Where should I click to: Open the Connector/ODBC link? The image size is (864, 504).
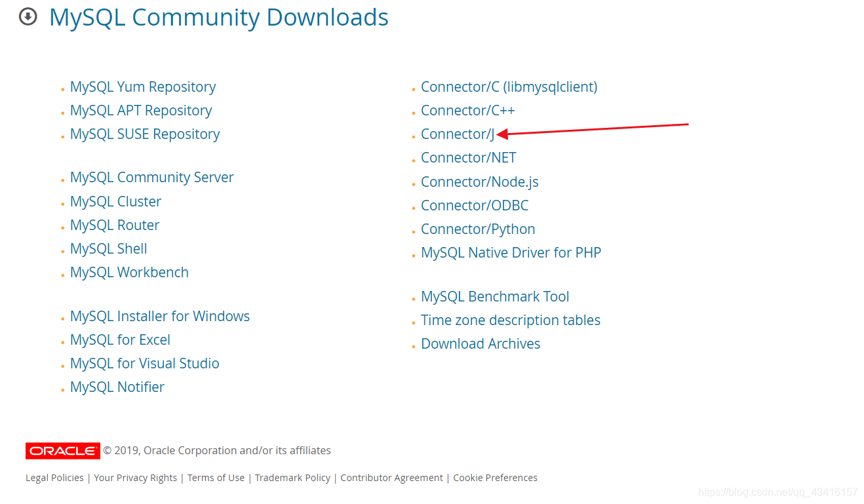[x=475, y=205]
